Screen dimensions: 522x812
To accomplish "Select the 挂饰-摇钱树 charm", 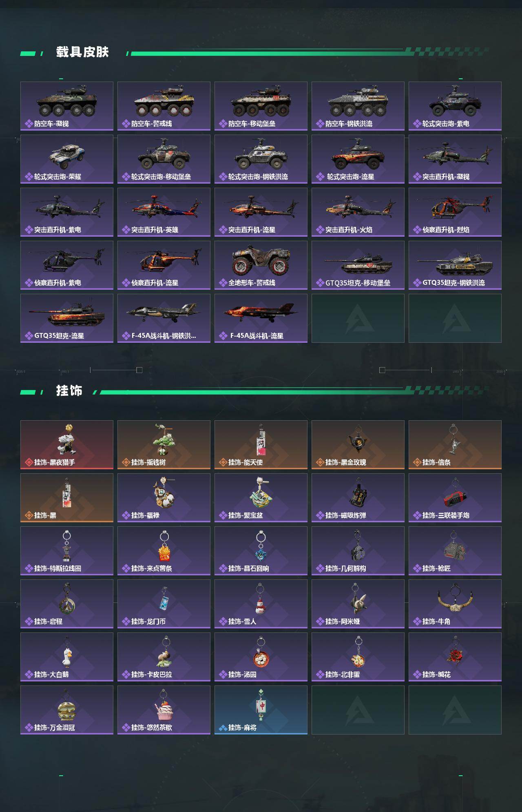I will click(164, 445).
